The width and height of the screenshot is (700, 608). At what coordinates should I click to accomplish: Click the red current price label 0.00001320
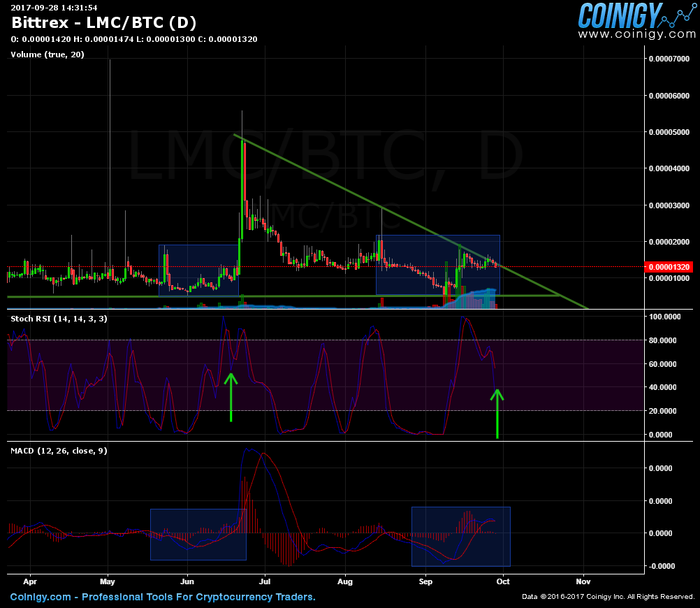(669, 266)
